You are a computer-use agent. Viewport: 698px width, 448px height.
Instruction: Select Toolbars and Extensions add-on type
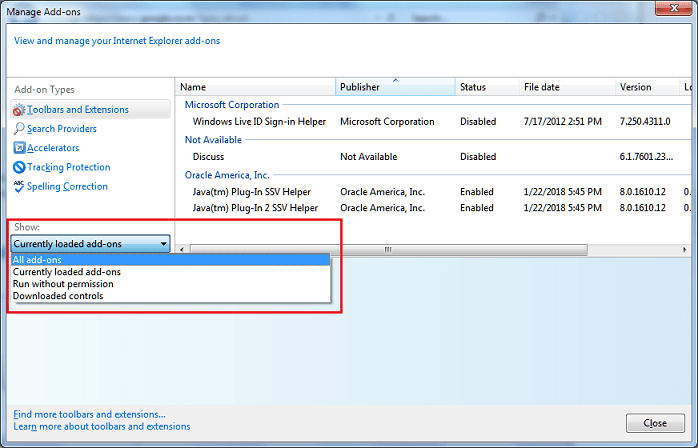pos(90,109)
